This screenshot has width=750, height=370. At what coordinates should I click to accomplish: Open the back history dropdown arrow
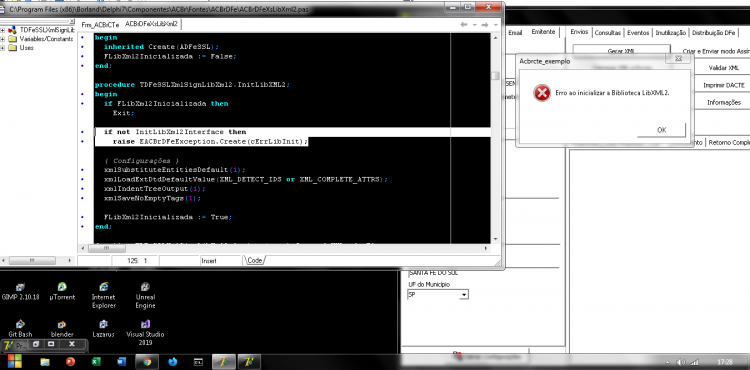[x=474, y=24]
